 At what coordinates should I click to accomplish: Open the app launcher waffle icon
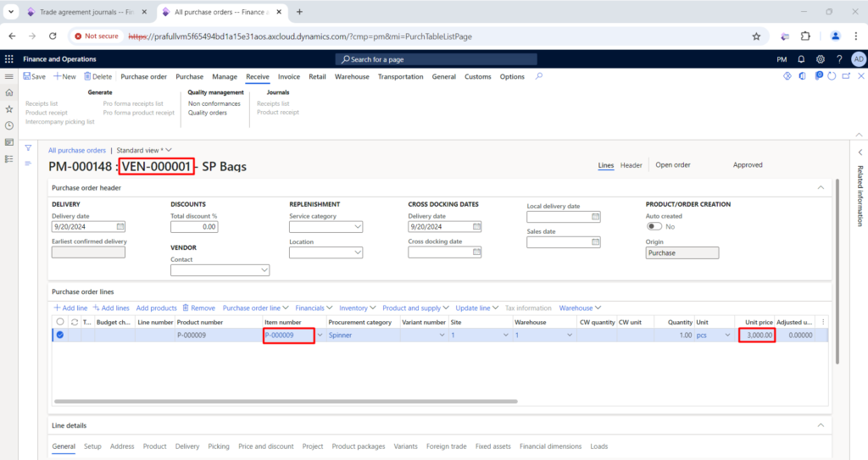pos(8,59)
